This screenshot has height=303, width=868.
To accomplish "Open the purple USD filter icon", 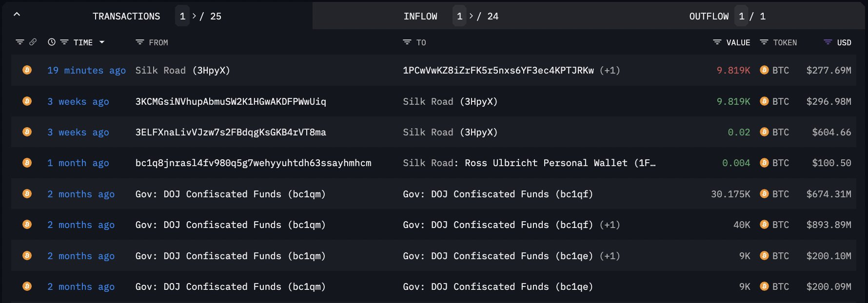I will point(828,42).
